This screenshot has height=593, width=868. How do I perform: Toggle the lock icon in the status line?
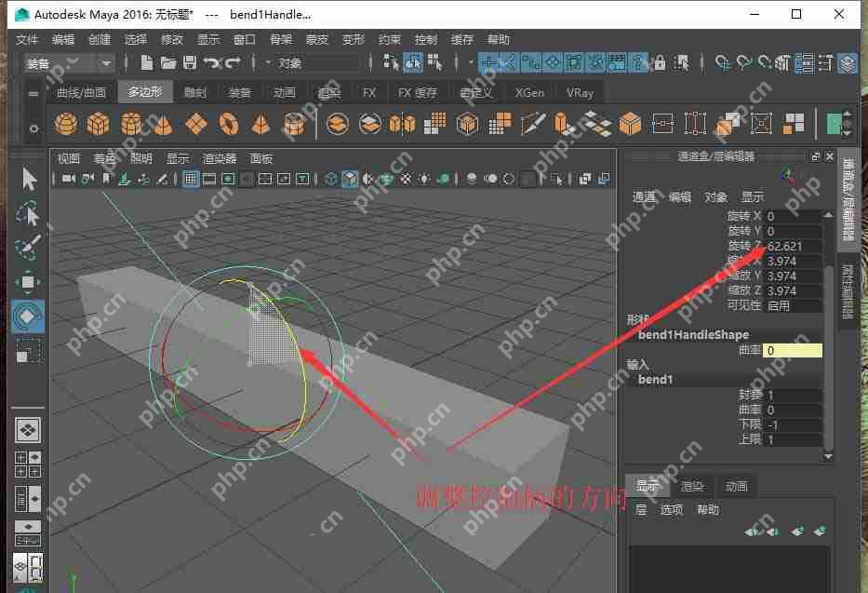coord(660,62)
